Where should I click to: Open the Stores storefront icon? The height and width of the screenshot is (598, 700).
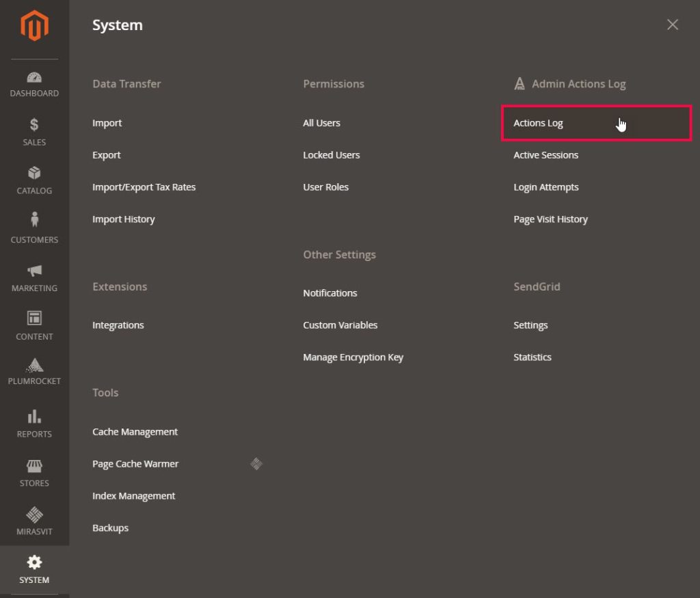[34, 466]
